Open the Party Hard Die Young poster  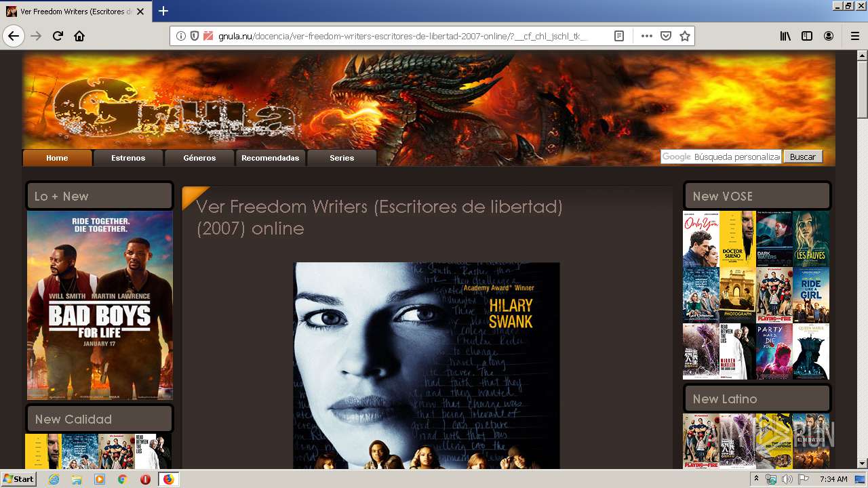click(774, 351)
